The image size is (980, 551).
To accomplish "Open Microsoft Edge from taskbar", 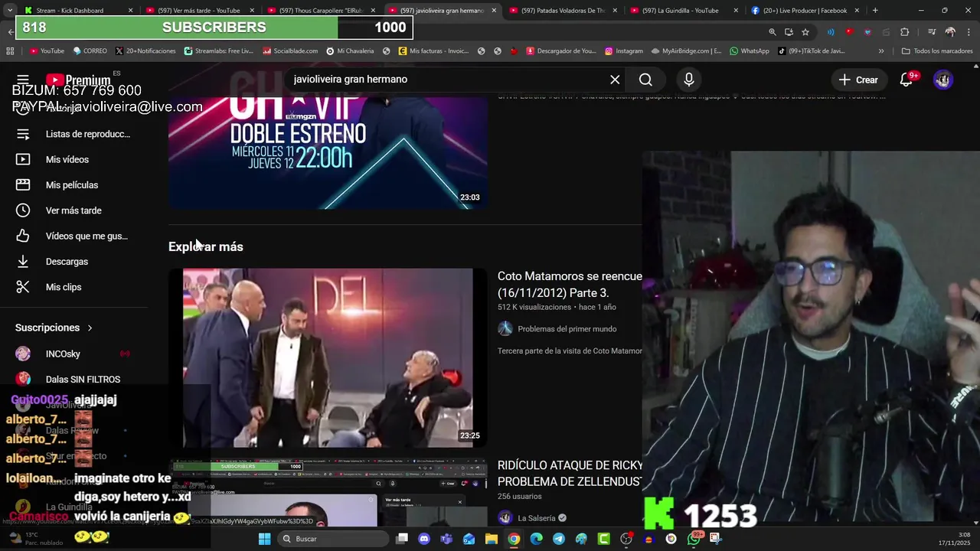I will 536,539.
